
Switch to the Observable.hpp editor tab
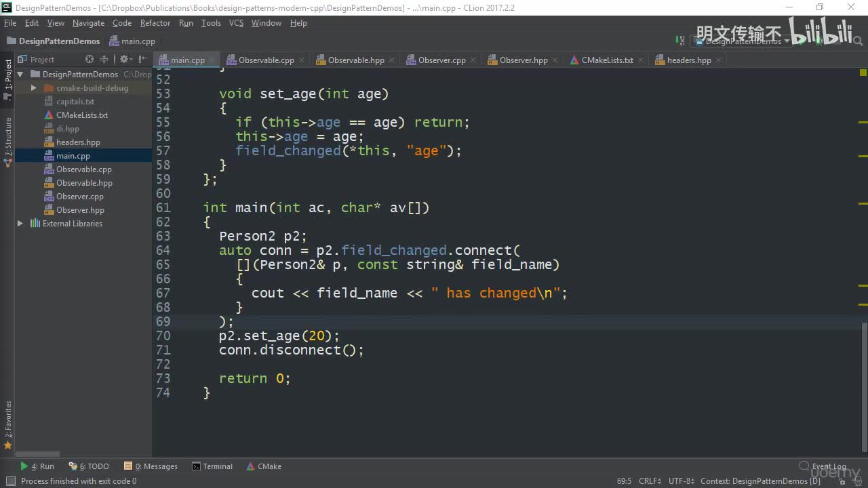pos(356,60)
